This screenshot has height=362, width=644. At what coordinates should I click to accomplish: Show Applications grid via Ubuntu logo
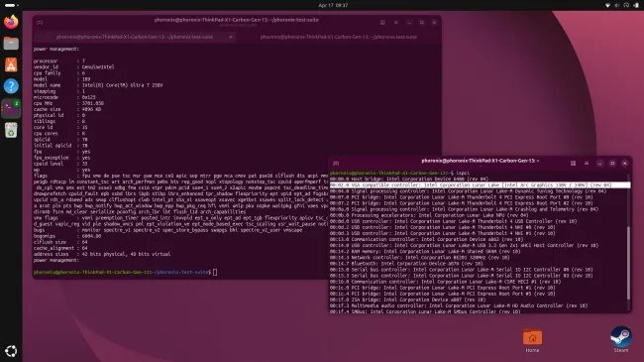coord(11,351)
